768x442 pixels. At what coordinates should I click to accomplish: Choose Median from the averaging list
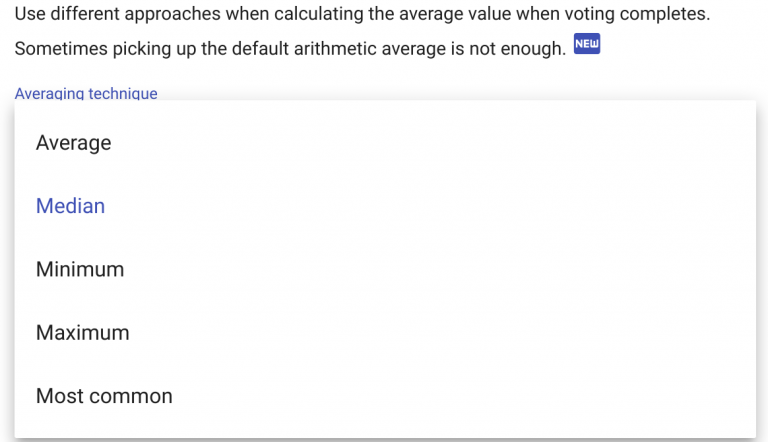[x=70, y=206]
